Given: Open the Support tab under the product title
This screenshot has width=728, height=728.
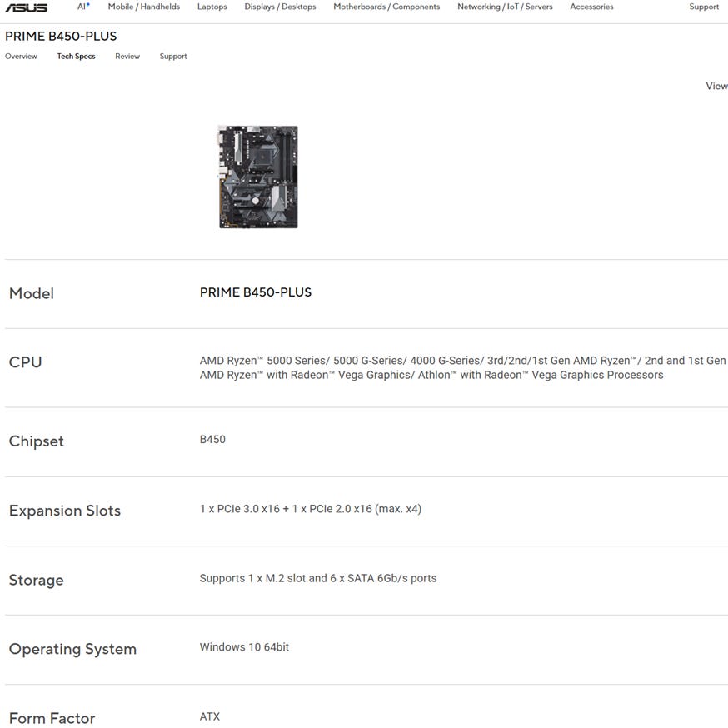Looking at the screenshot, I should click(x=173, y=56).
